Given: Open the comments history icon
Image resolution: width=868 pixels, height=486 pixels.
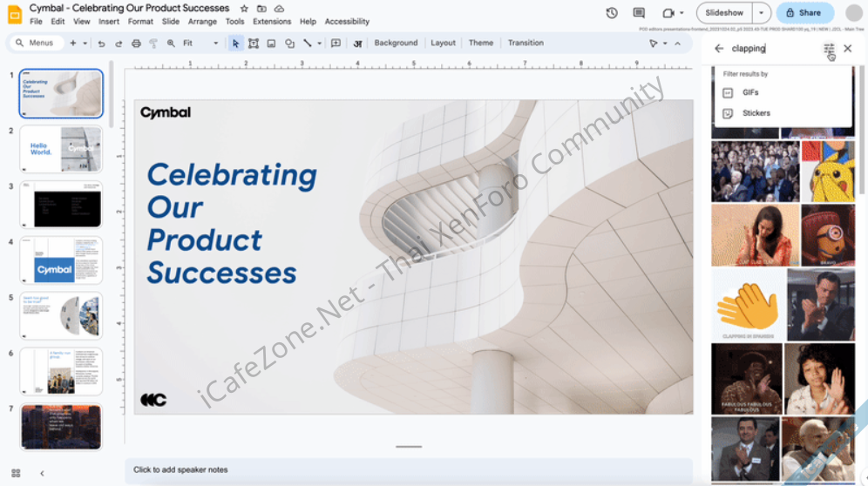Looking at the screenshot, I should pyautogui.click(x=639, y=13).
